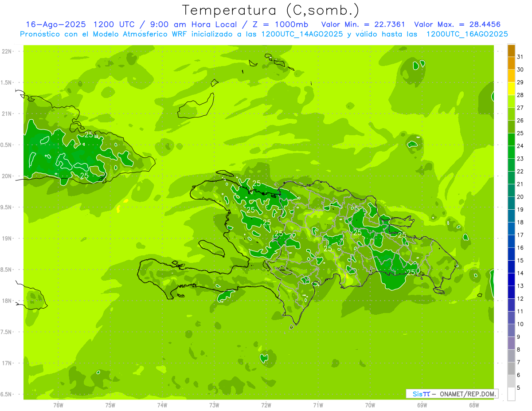Click the '6.5N' latitude label
Viewport: 532px width, 411px height.
point(6,394)
